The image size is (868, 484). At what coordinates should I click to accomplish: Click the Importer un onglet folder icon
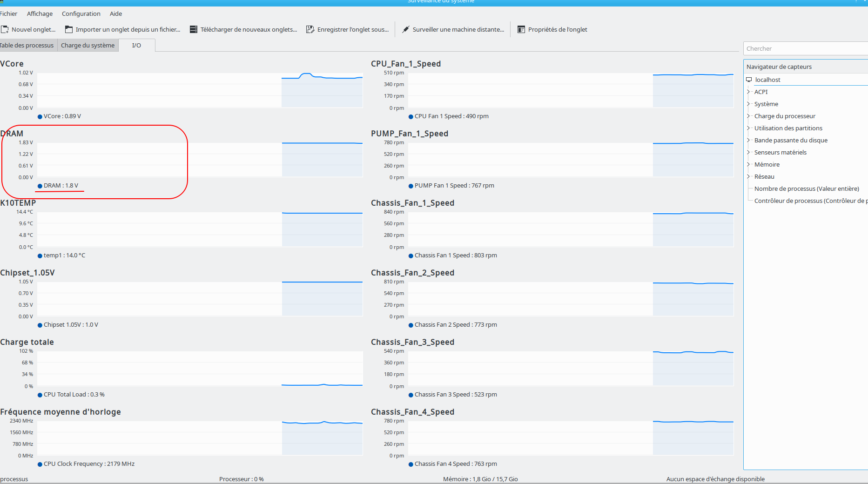tap(69, 29)
